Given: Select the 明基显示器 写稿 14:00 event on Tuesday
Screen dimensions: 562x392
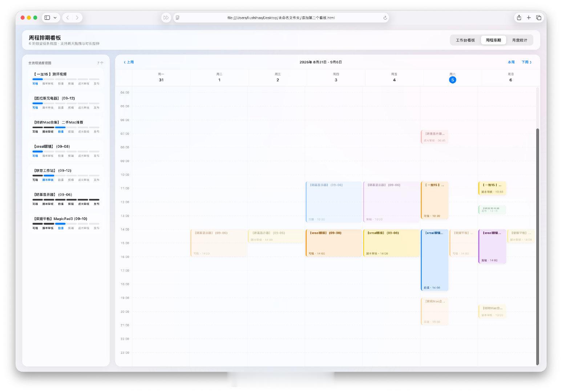Looking at the screenshot, I should [x=219, y=243].
